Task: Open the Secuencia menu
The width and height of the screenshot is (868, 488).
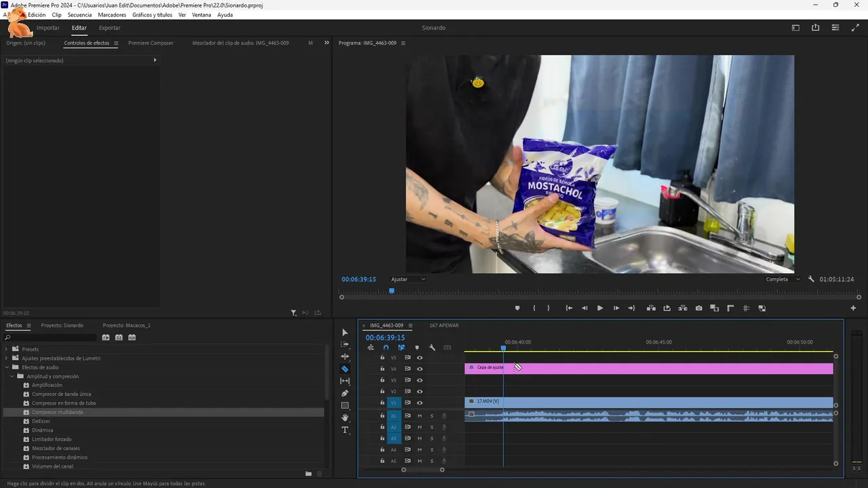Action: pyautogui.click(x=79, y=15)
